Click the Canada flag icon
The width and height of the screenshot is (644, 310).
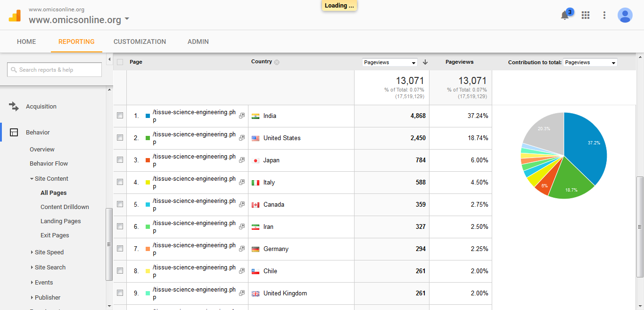256,205
